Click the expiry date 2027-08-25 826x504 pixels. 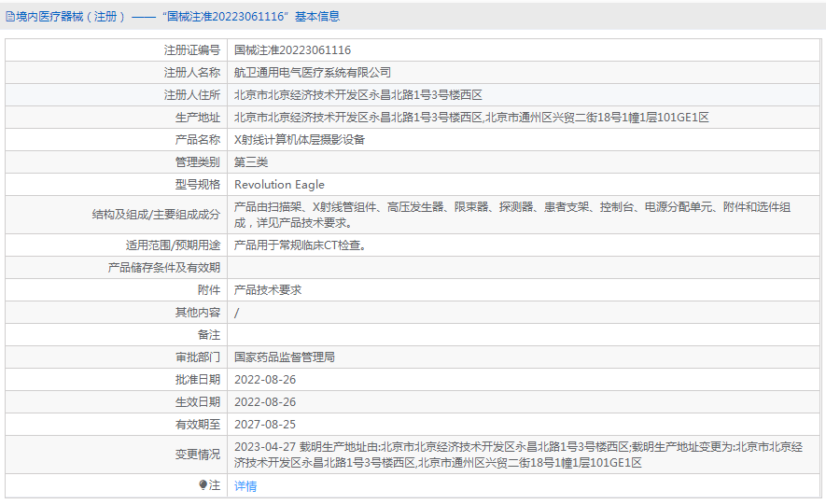pyautogui.click(x=265, y=425)
